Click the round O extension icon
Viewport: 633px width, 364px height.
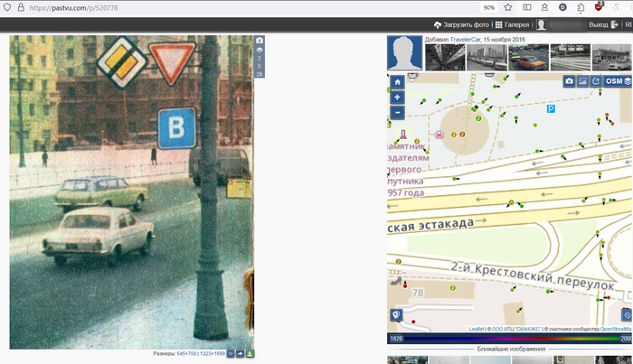562,7
